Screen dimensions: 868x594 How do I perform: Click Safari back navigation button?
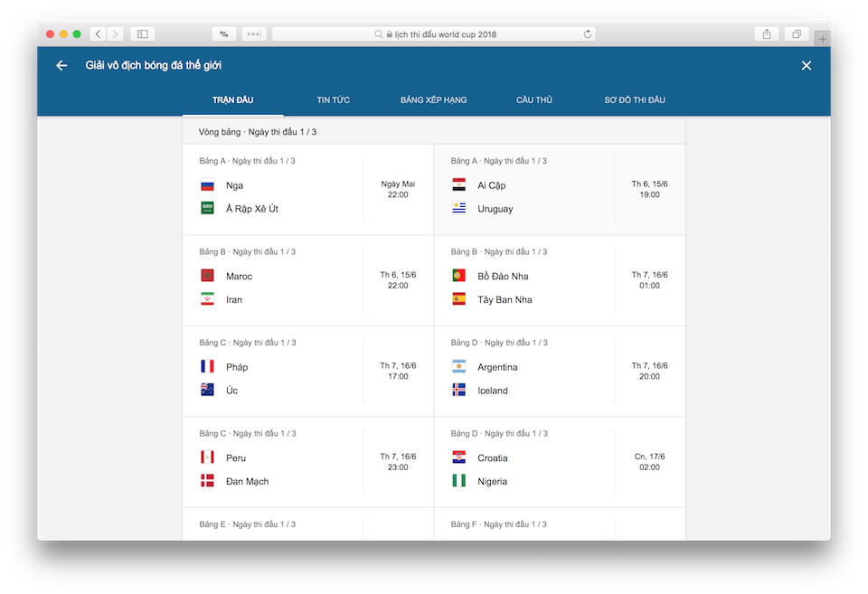[x=98, y=33]
